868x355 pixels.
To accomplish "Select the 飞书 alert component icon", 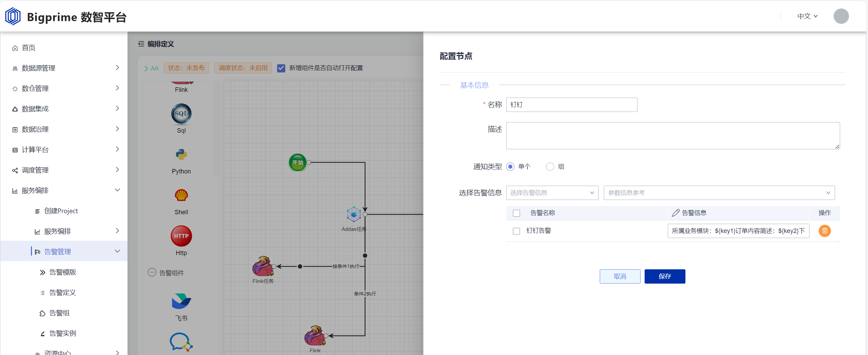I will point(181,301).
